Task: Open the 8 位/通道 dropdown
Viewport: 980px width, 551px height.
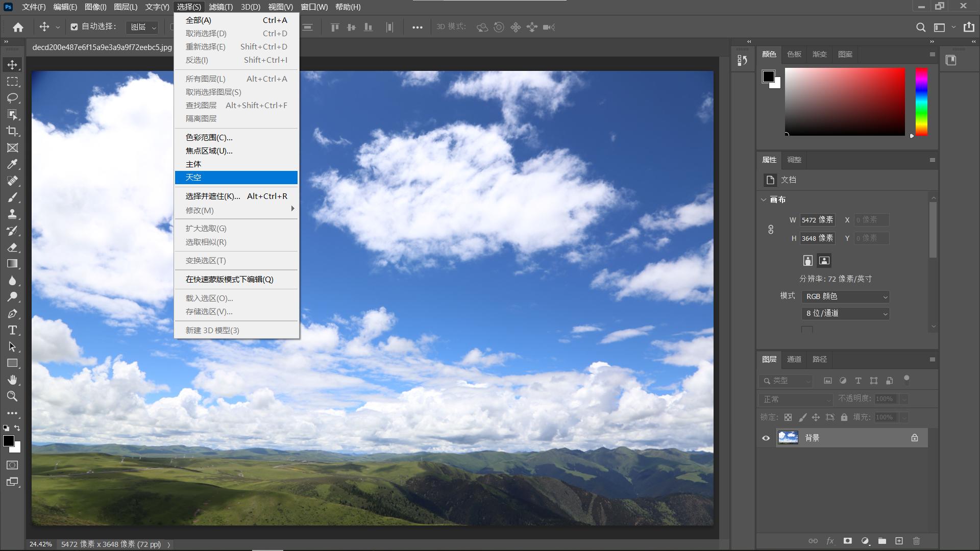Action: (845, 313)
